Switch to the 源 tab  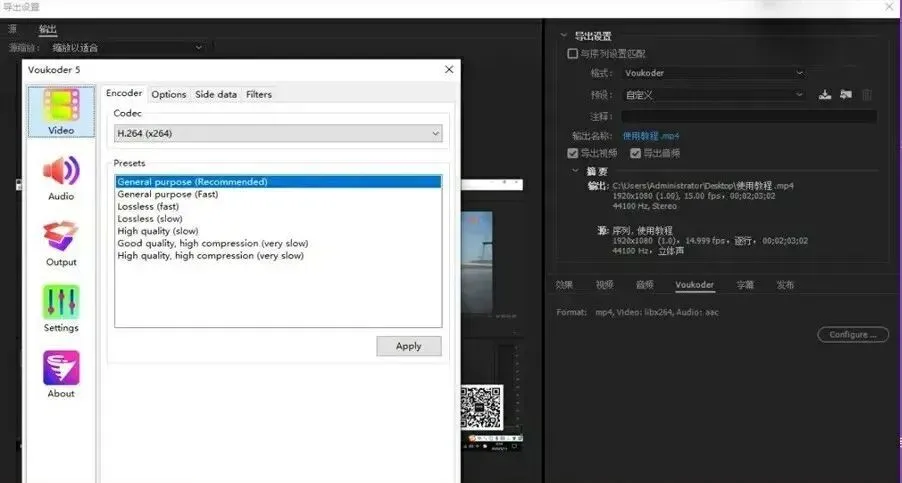pos(13,29)
